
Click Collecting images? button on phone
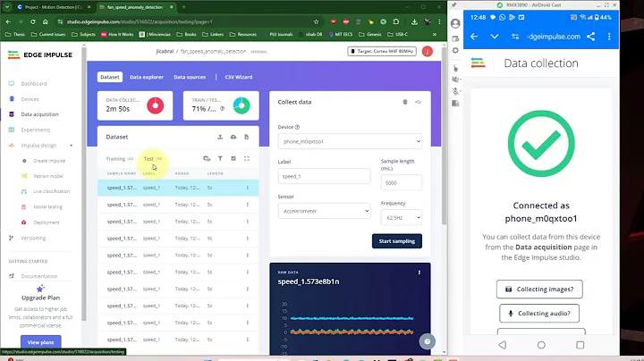pos(539,290)
